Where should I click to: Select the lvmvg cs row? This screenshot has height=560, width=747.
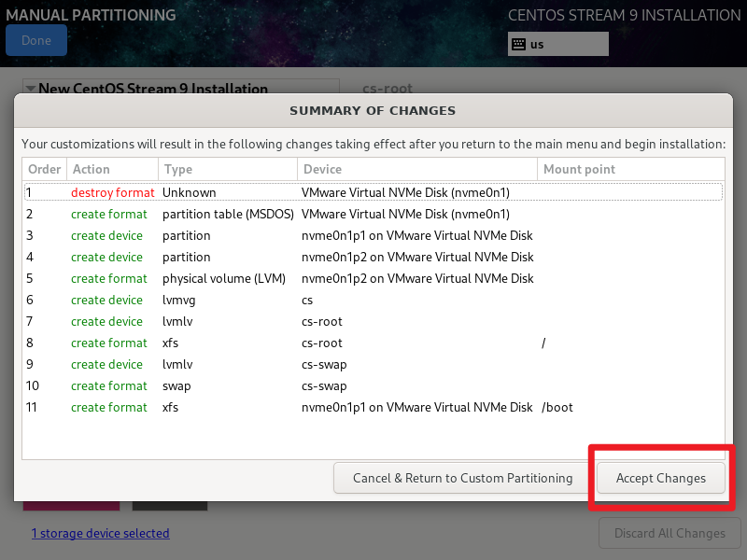coord(373,300)
